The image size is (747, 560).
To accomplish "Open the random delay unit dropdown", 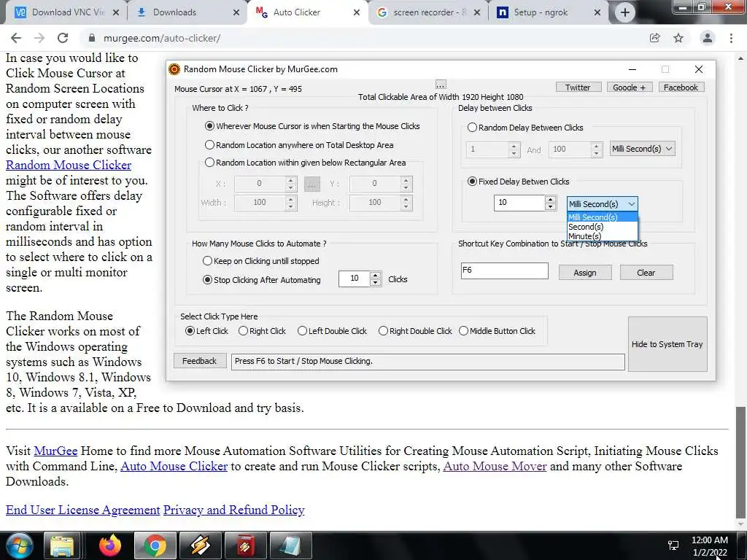I will pos(643,149).
